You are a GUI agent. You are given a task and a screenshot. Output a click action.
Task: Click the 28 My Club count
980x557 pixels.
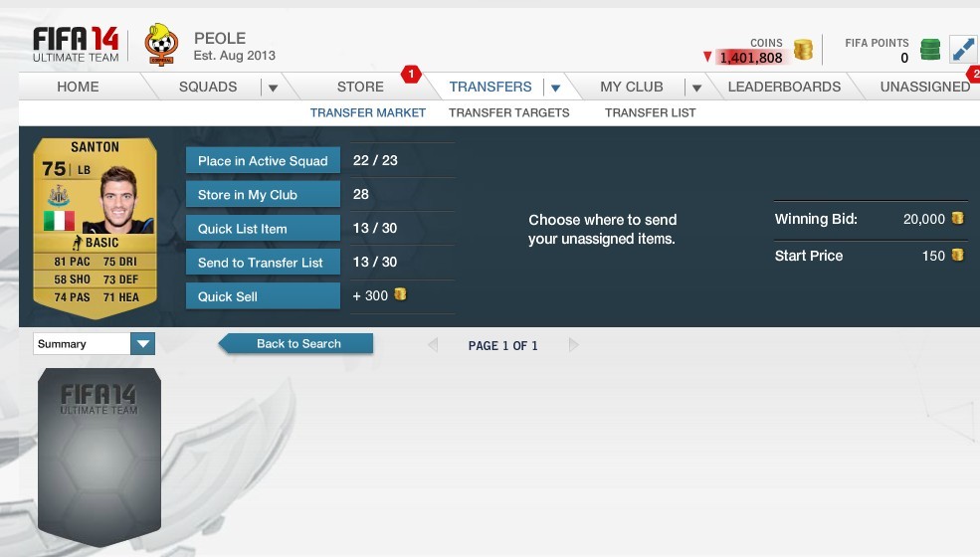(360, 194)
